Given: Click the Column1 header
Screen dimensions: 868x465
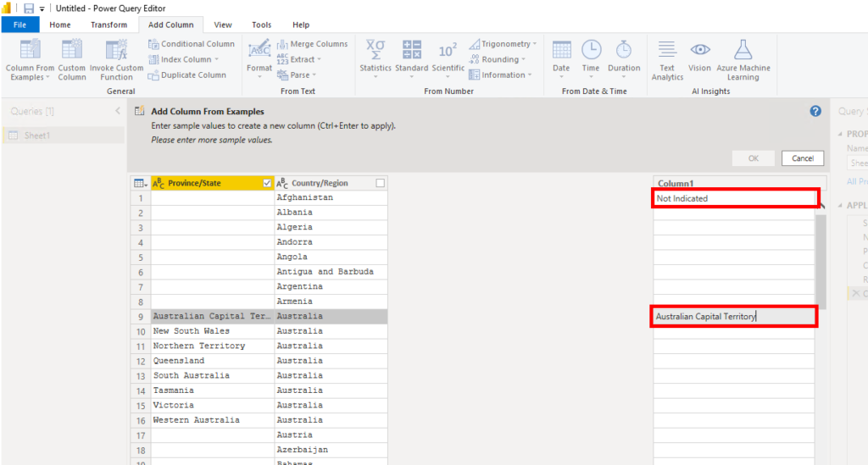Looking at the screenshot, I should click(x=739, y=183).
